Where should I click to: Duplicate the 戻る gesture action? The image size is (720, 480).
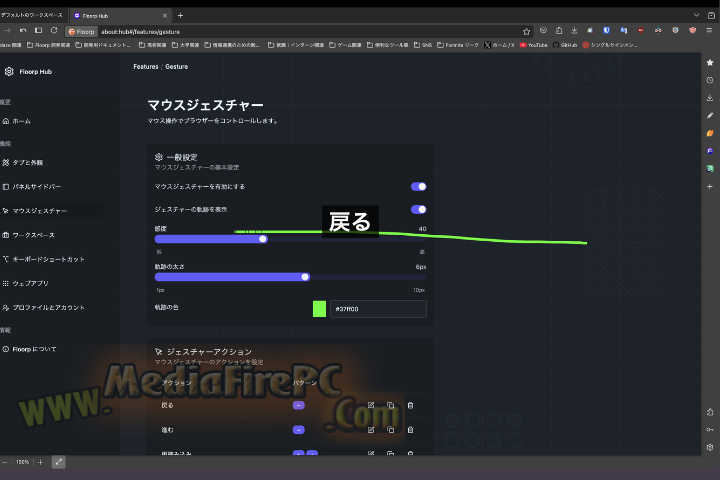pyautogui.click(x=391, y=405)
